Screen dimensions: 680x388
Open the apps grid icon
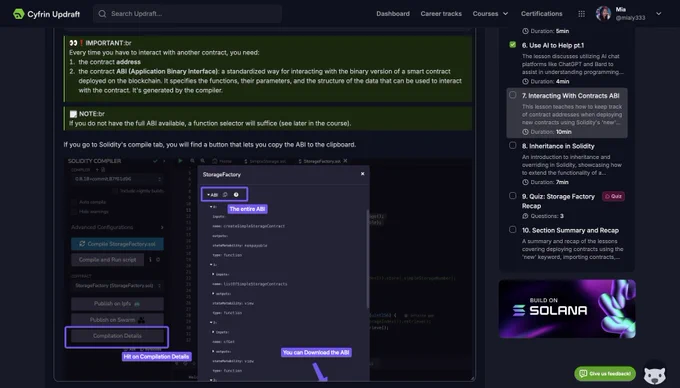pos(582,14)
